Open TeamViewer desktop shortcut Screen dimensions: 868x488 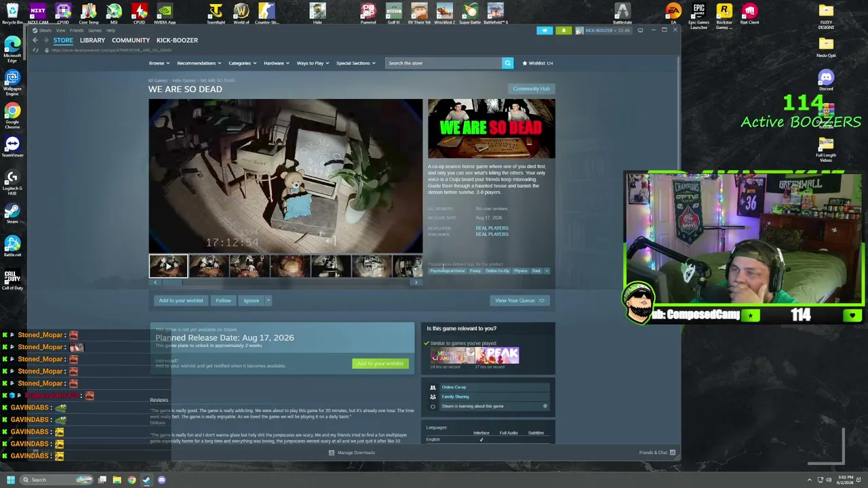coord(12,147)
